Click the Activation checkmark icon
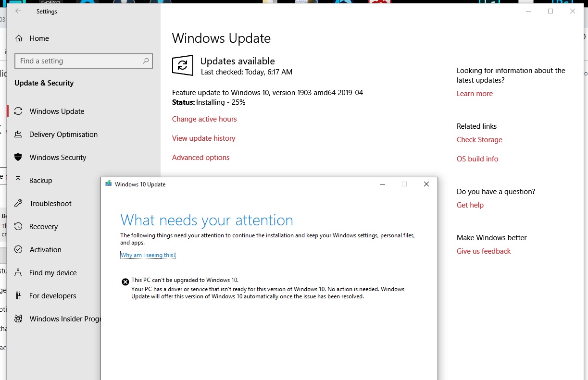 pyautogui.click(x=18, y=250)
